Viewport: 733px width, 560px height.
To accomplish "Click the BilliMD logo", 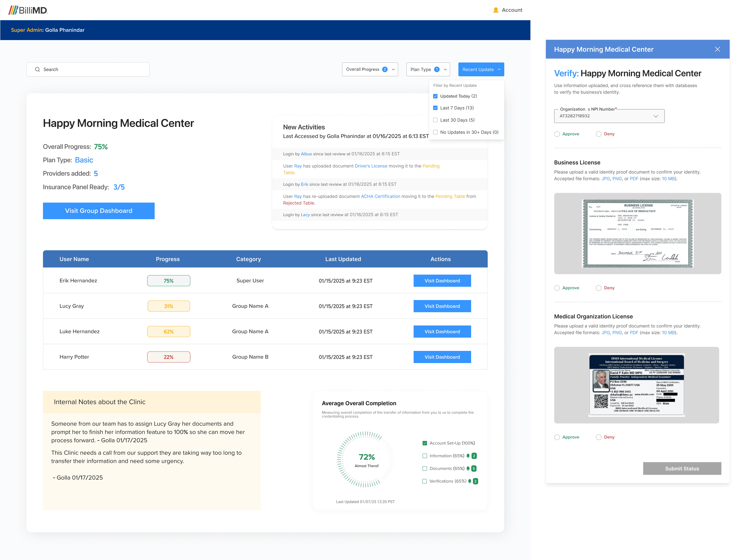I will 28,10.
